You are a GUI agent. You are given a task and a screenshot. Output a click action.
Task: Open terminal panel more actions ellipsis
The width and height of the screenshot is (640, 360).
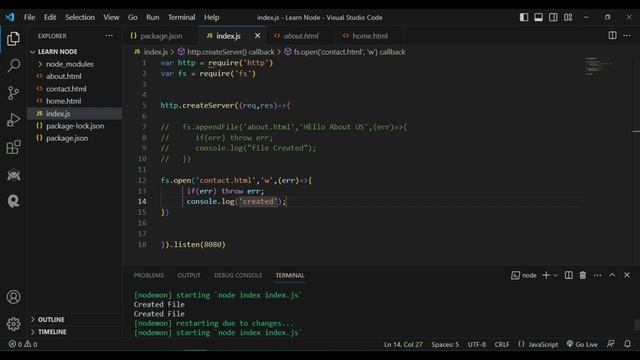click(x=598, y=276)
